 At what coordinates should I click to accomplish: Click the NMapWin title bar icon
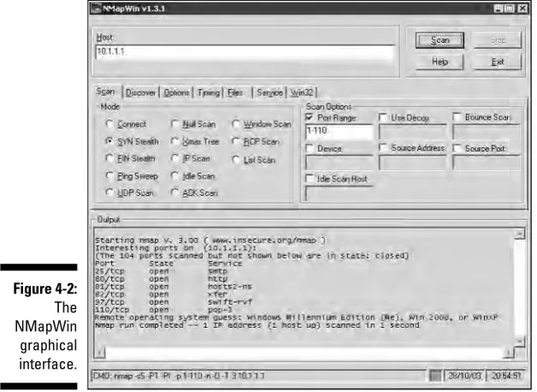tap(96, 9)
